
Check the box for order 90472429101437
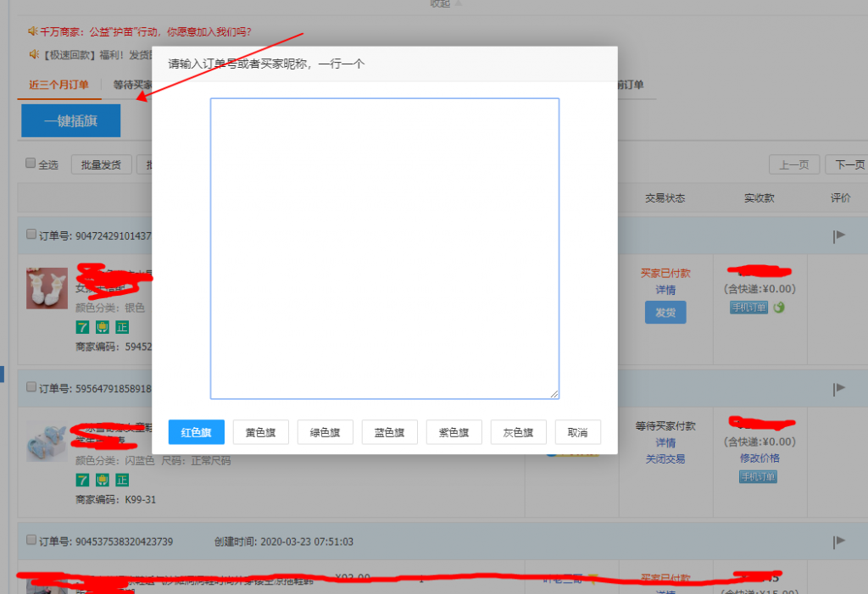[31, 234]
